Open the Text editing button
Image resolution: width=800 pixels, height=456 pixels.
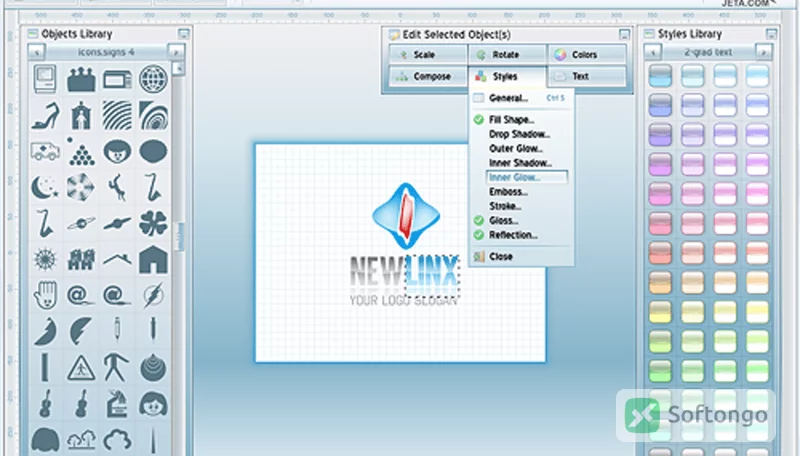[x=587, y=77]
